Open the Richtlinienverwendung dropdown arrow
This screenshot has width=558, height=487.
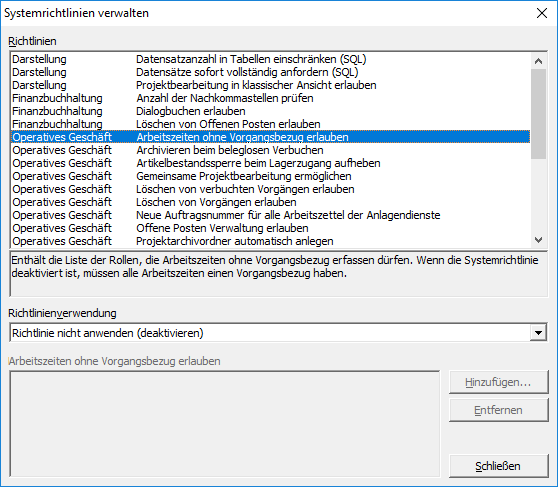point(538,333)
